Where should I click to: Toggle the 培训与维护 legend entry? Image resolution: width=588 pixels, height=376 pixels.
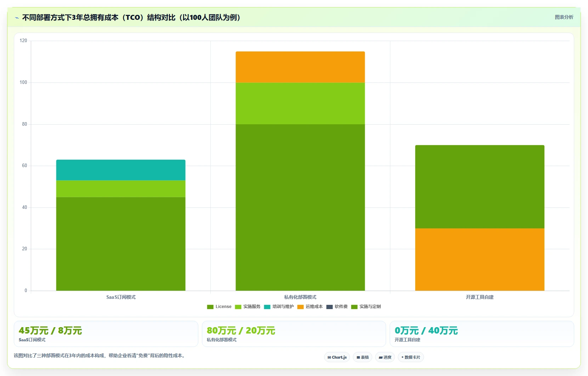click(x=279, y=307)
